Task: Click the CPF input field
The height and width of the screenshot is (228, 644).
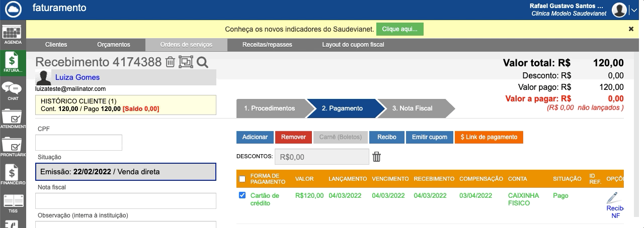Action: [x=78, y=143]
